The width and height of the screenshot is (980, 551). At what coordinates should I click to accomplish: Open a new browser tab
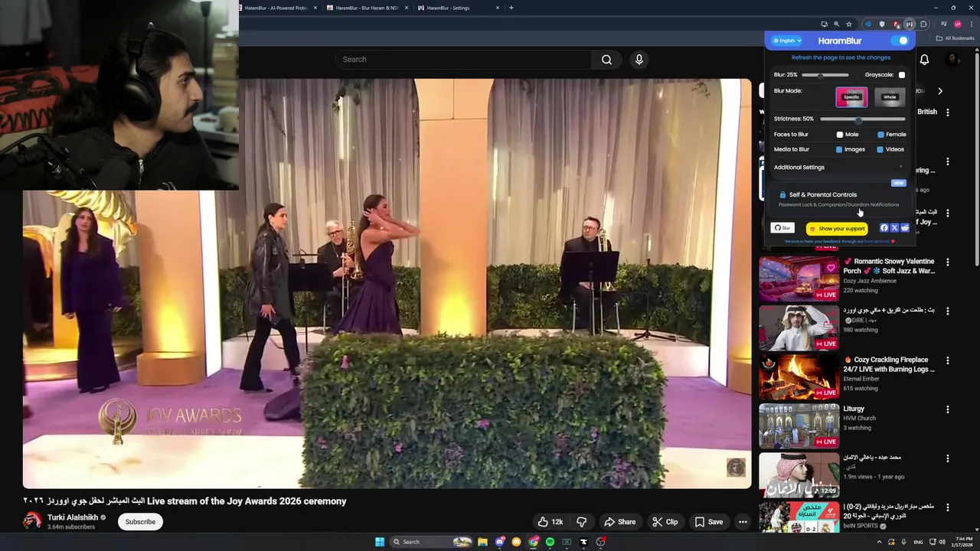point(511,8)
